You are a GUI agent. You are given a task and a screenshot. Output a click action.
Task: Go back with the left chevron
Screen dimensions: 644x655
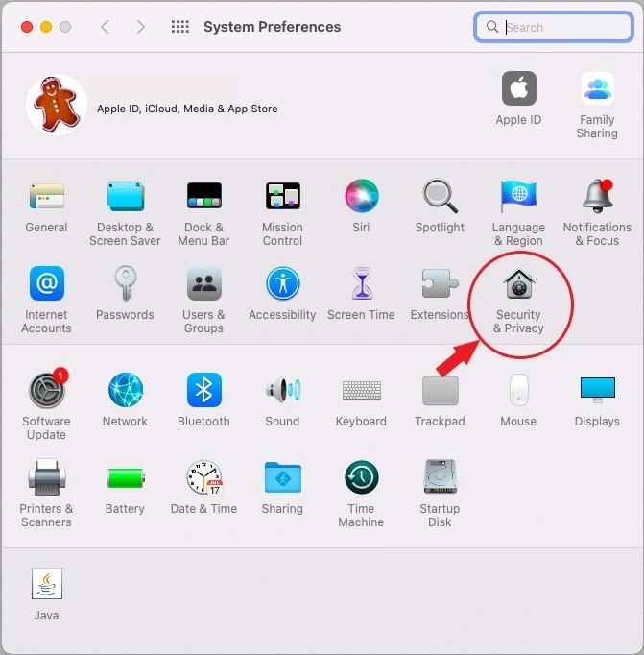(106, 27)
